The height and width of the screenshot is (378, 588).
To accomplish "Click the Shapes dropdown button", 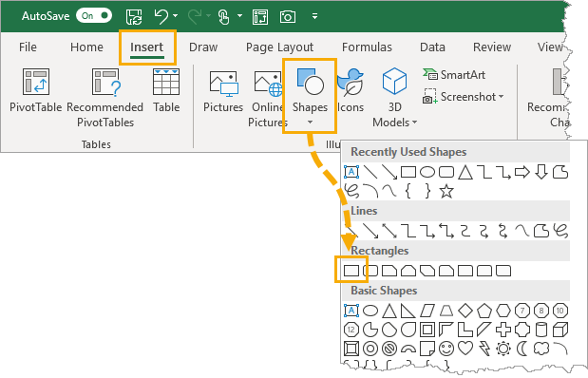I will click(x=310, y=96).
